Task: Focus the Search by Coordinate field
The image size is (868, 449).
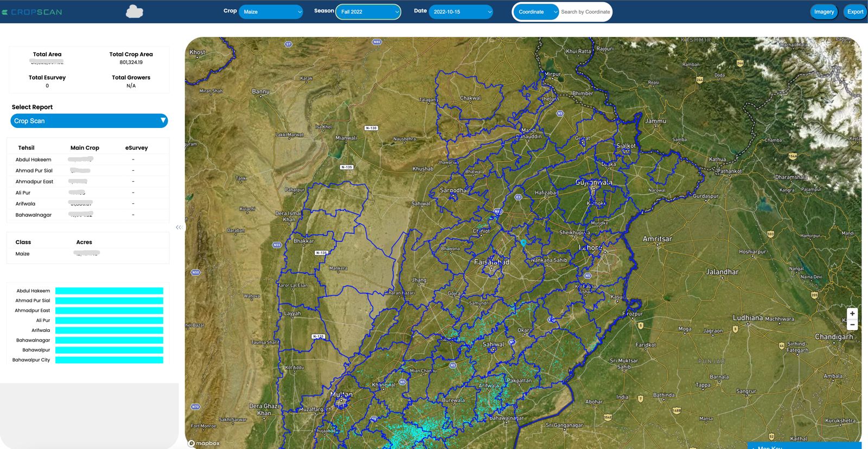Action: tap(585, 11)
